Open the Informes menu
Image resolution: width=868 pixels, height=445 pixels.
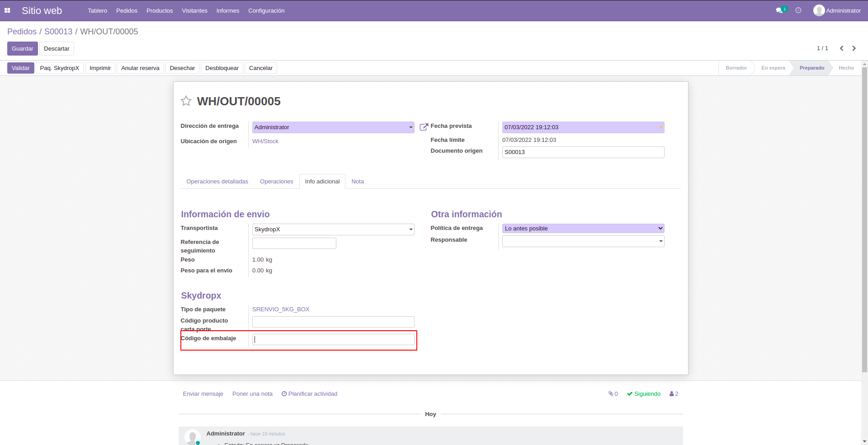[227, 11]
